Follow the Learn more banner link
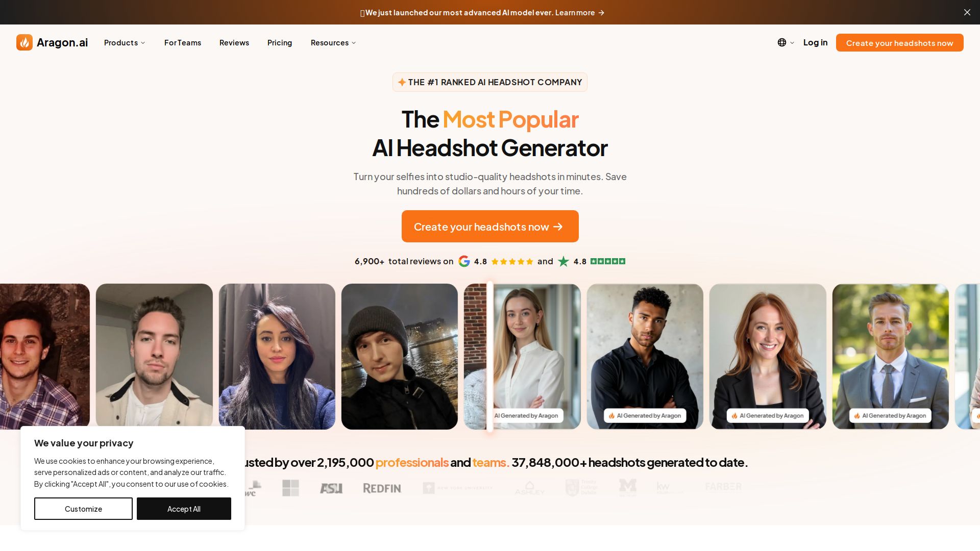The image size is (980, 551). (x=580, y=13)
